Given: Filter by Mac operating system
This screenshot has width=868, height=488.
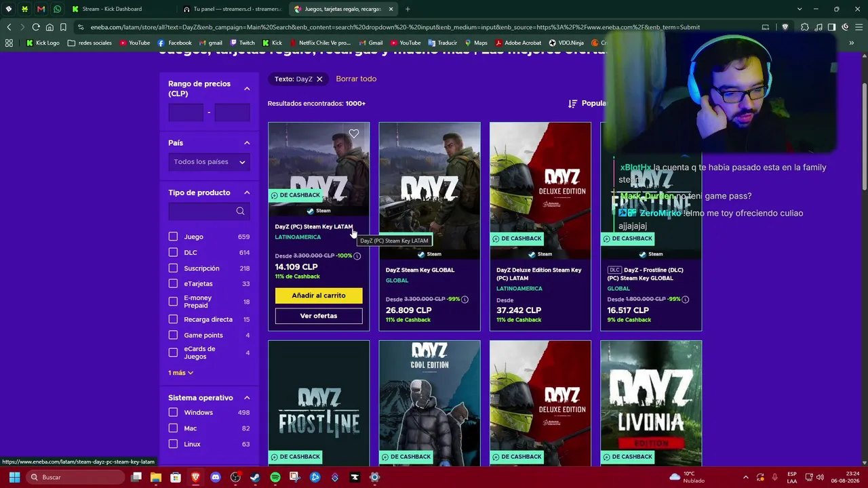Looking at the screenshot, I should pyautogui.click(x=173, y=428).
